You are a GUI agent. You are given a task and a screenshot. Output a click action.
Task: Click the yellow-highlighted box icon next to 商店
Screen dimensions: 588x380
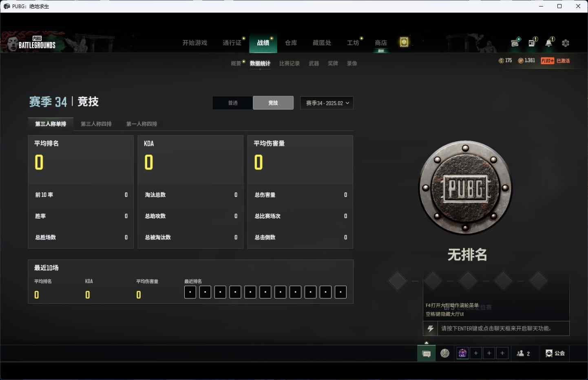[x=404, y=42]
